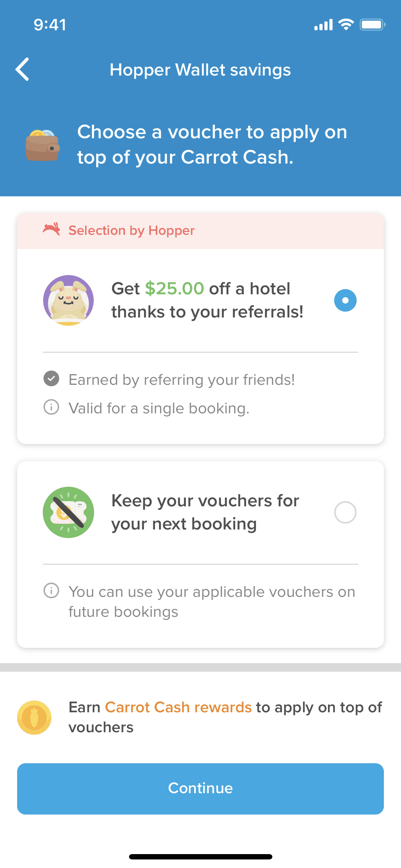Tap info icon beside single booking note
Screen dimensions: 401x868
pos(51,407)
